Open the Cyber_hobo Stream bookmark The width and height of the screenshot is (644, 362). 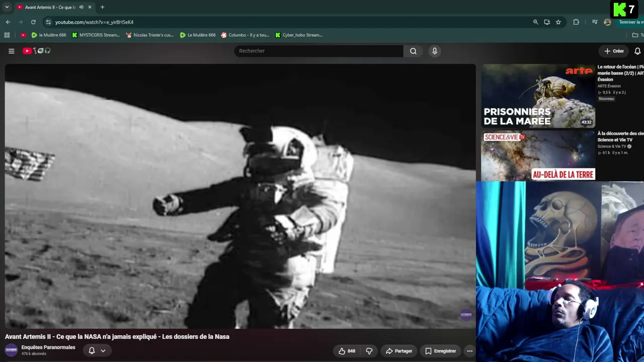298,35
